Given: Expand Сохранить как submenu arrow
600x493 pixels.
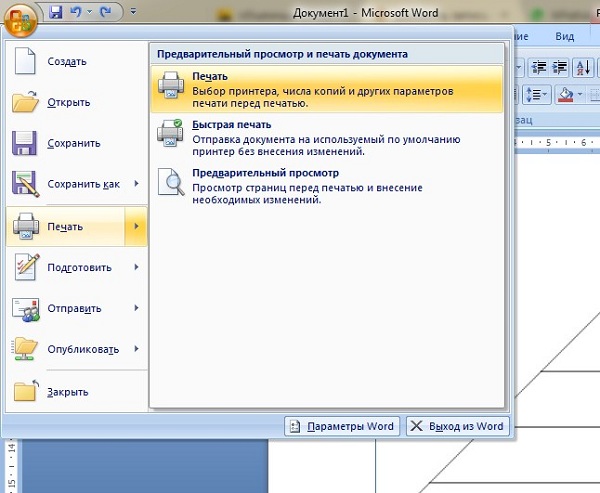Looking at the screenshot, I should coord(137,184).
